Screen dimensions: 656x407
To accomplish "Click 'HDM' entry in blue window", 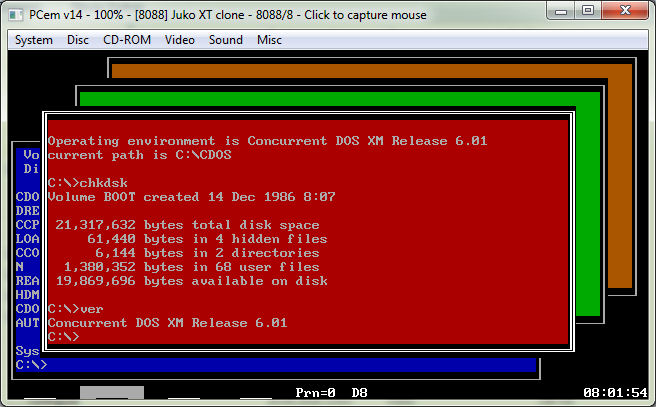I will pos(27,295).
